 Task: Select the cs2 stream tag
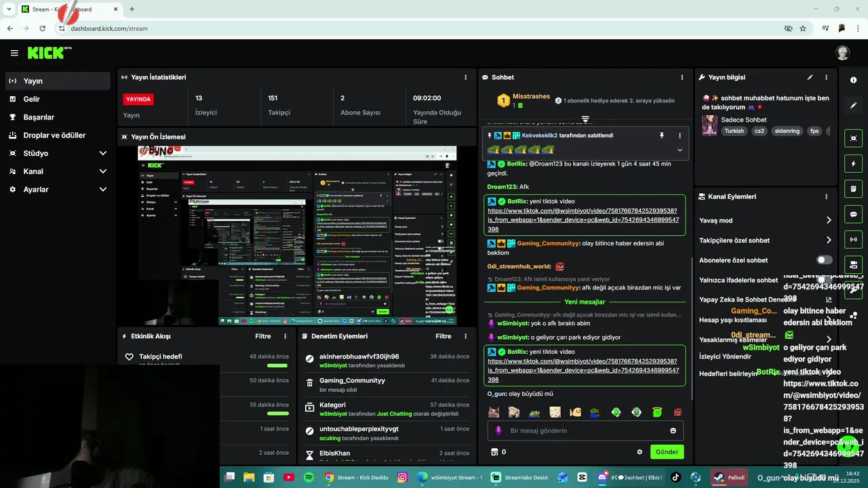tap(759, 131)
